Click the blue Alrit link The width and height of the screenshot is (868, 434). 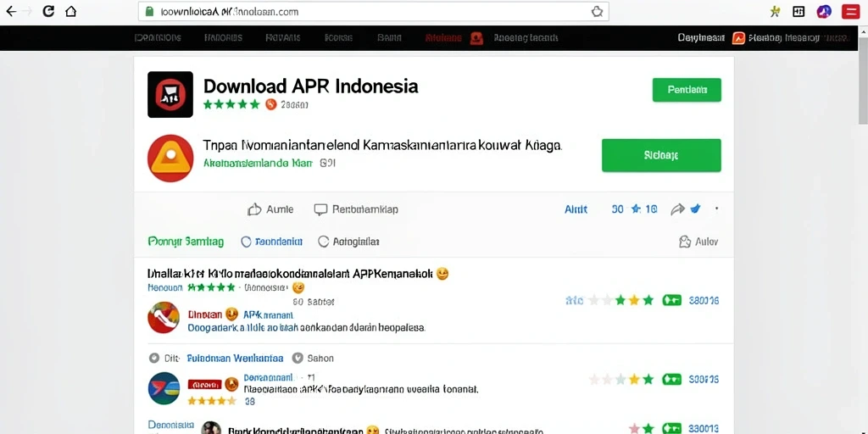point(576,209)
